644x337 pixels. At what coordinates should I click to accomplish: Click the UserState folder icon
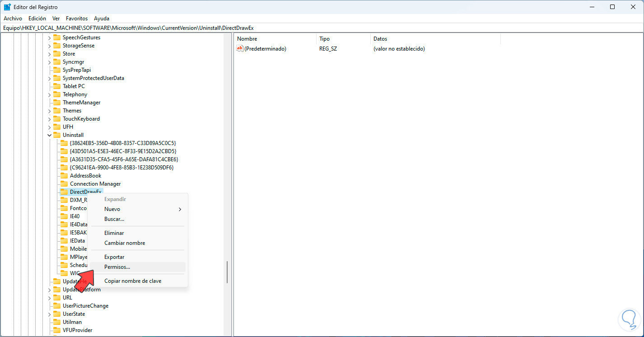[57, 314]
